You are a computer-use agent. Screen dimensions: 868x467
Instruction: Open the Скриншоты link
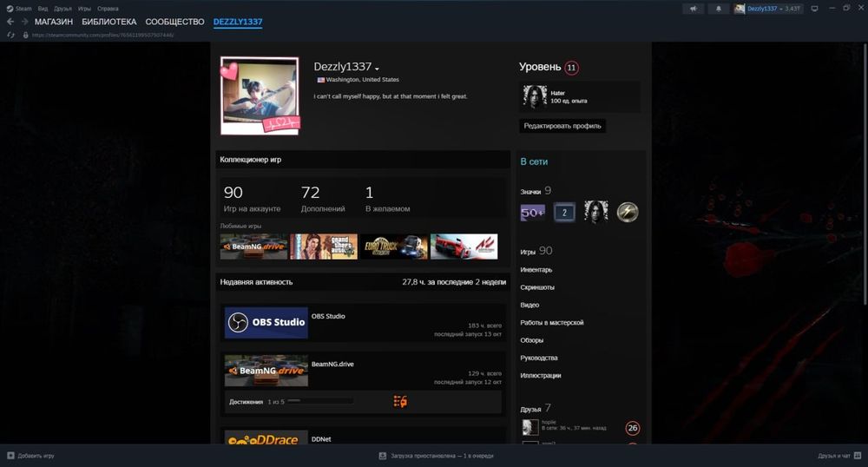pos(537,287)
